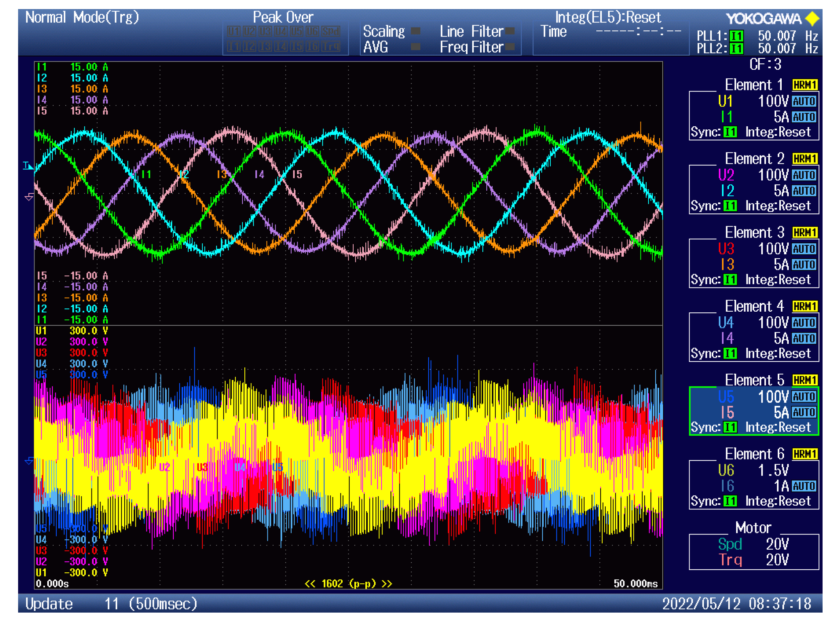The height and width of the screenshot is (627, 840).
Task: Select the Motor panel heading
Action: coord(753,527)
